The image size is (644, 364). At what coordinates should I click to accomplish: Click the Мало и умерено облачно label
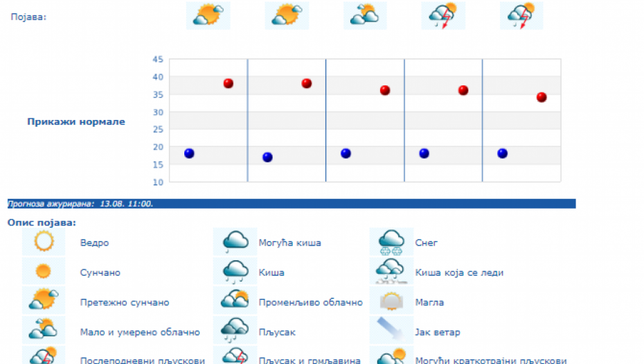point(140,333)
